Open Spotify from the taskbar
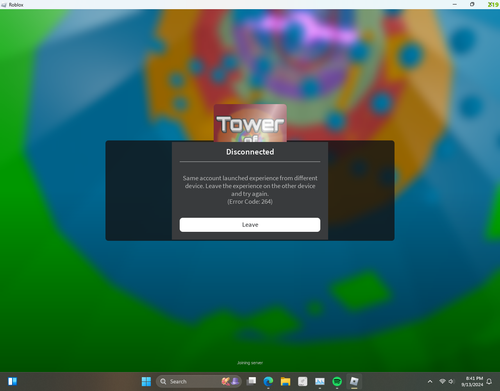 point(337,381)
